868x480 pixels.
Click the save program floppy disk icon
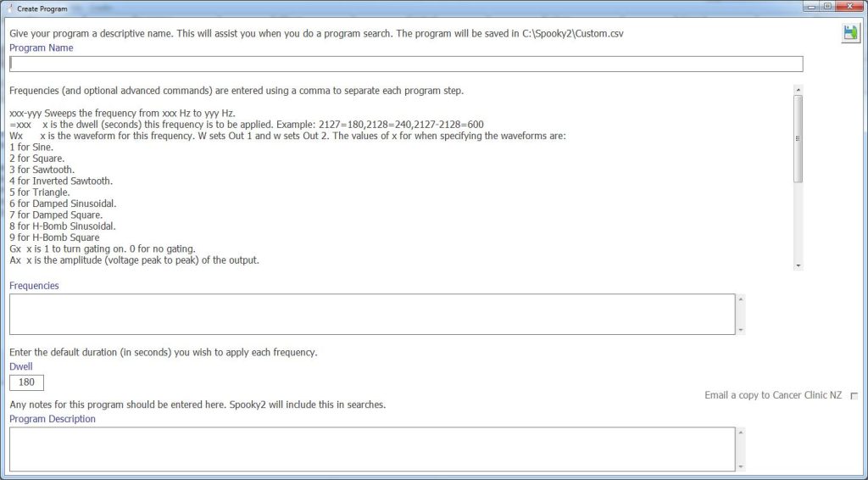[849, 33]
